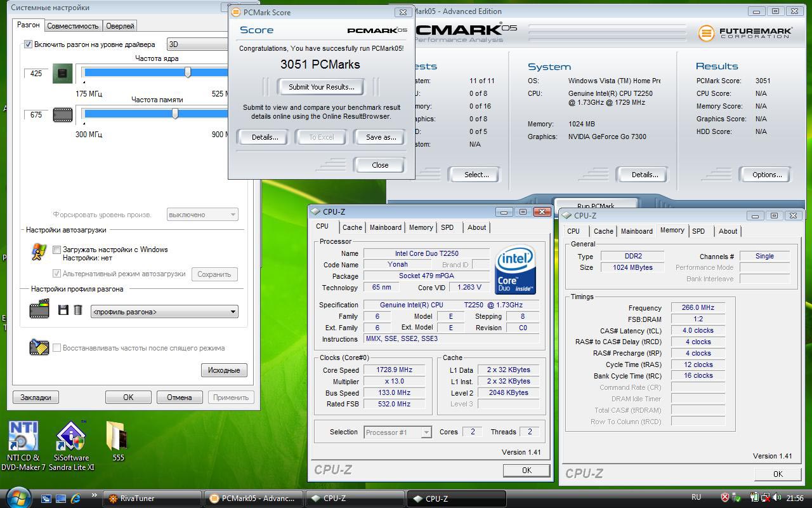Switch to RivaTuner taskbar button

pyautogui.click(x=153, y=498)
